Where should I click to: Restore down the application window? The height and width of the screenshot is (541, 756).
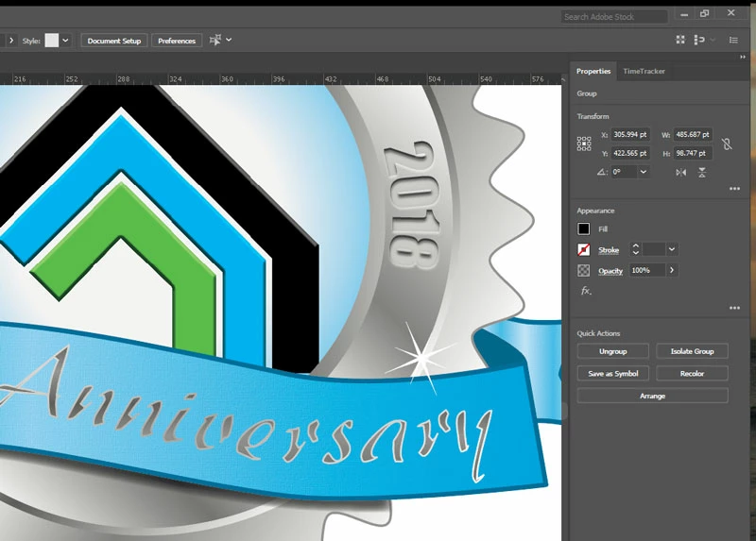(x=704, y=13)
